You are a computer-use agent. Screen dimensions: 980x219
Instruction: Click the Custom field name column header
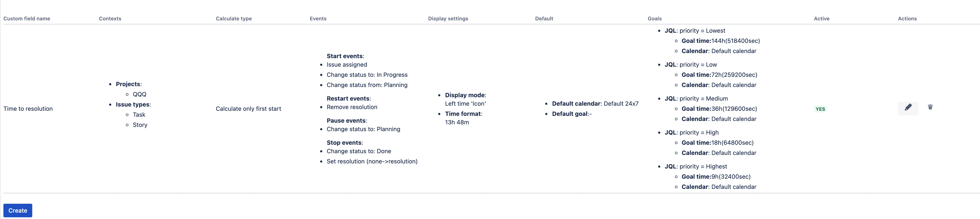pyautogui.click(x=27, y=19)
